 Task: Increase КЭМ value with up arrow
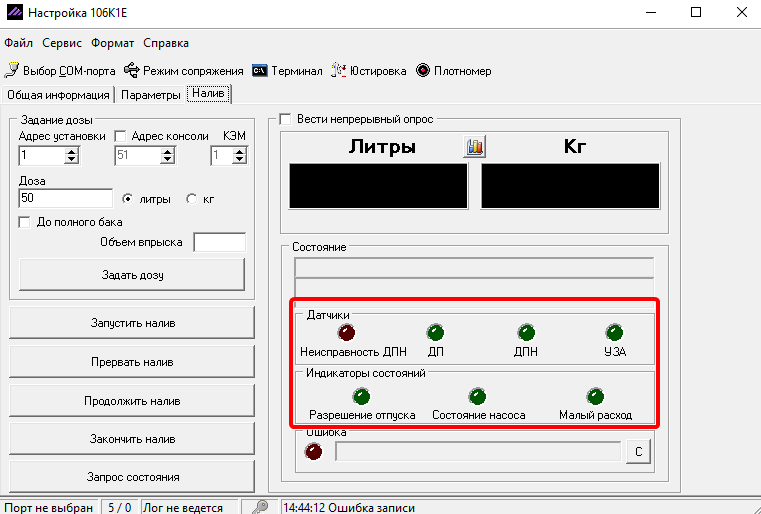(x=239, y=152)
